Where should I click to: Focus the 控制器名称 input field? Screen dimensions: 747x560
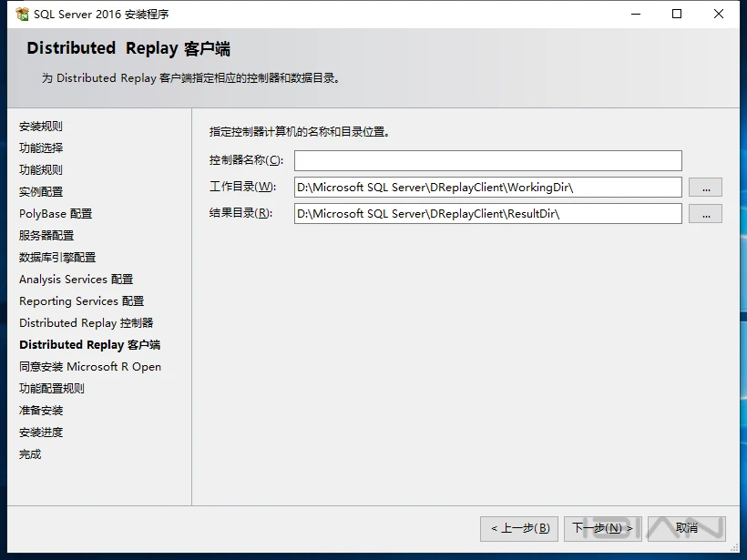488,160
